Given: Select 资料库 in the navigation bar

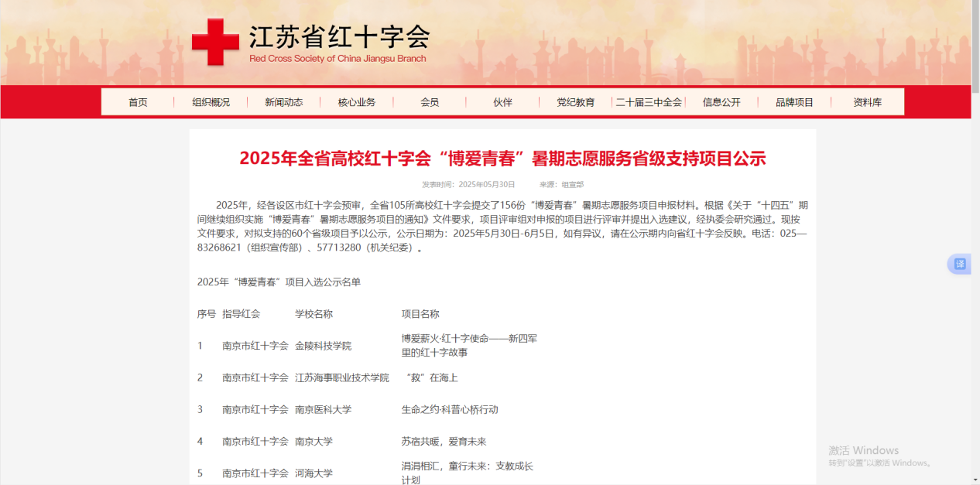Looking at the screenshot, I should (x=867, y=102).
